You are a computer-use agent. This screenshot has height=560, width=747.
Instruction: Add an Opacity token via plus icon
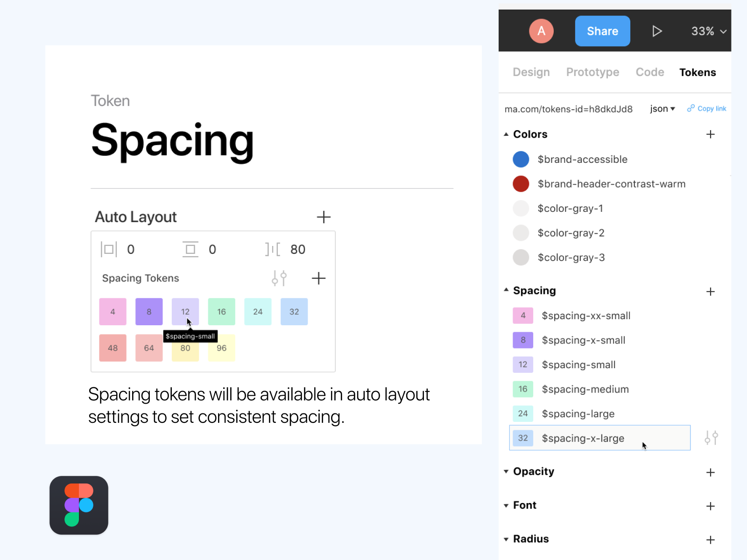click(x=711, y=472)
